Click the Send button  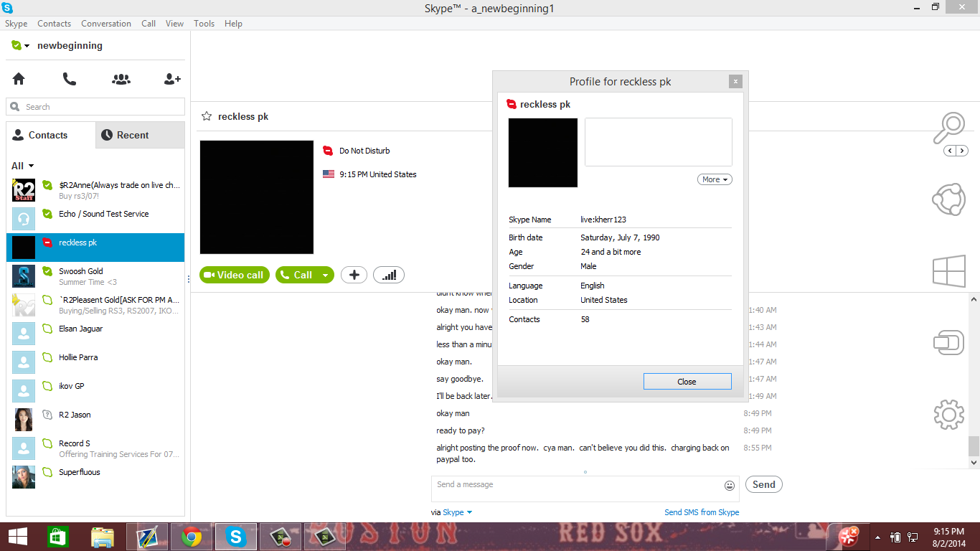point(764,484)
